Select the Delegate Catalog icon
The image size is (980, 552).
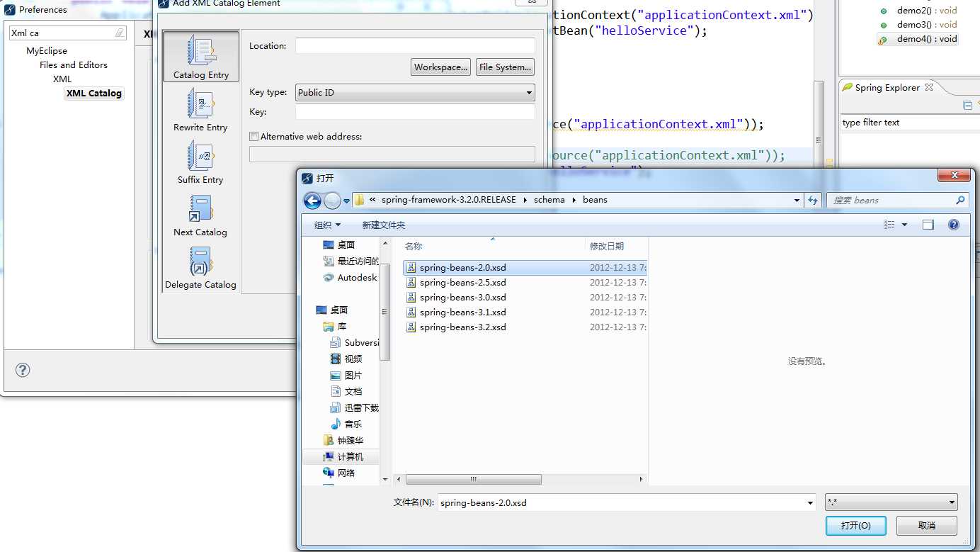201,261
